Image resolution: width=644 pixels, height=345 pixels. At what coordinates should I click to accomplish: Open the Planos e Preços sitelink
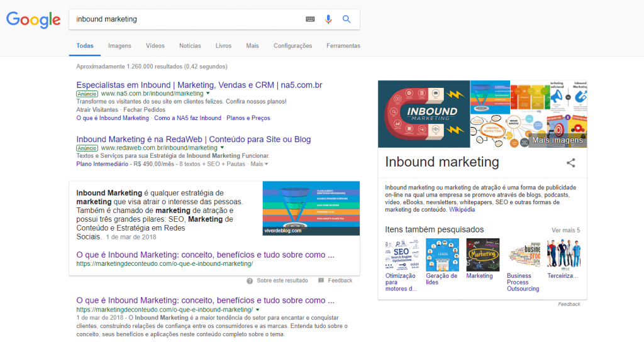tap(248, 118)
